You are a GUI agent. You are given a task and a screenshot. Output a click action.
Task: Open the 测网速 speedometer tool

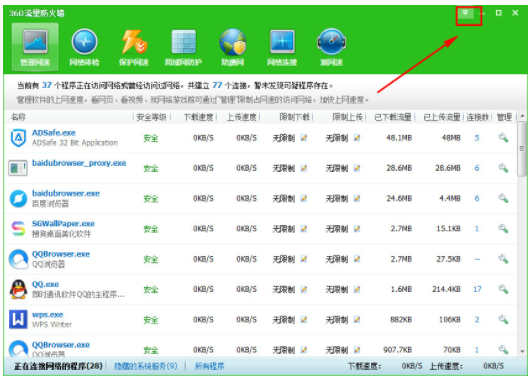pos(331,47)
